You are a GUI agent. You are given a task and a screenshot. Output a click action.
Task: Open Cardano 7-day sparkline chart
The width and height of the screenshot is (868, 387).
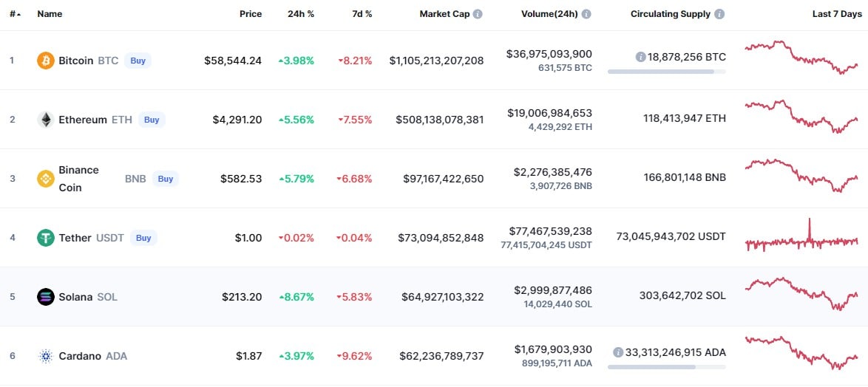(x=801, y=353)
